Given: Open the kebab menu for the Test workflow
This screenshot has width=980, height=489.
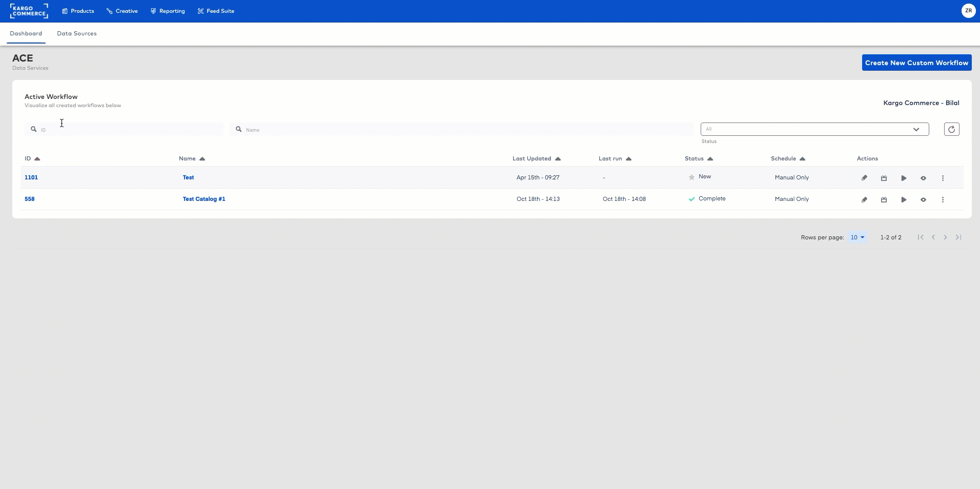Looking at the screenshot, I should coord(944,178).
